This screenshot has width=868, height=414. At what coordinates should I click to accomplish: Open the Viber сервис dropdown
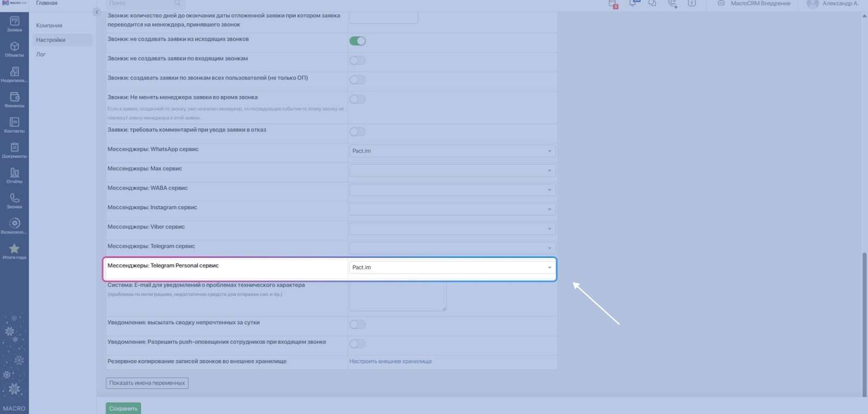pyautogui.click(x=452, y=229)
